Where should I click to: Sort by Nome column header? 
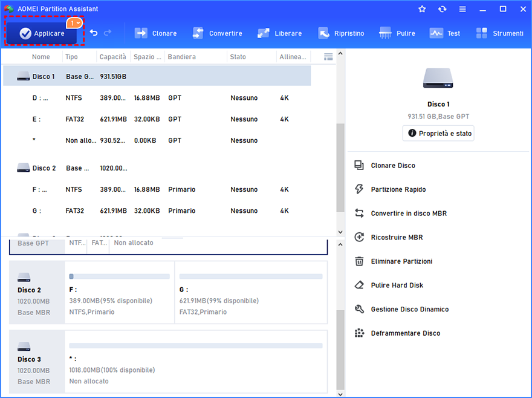click(x=41, y=57)
